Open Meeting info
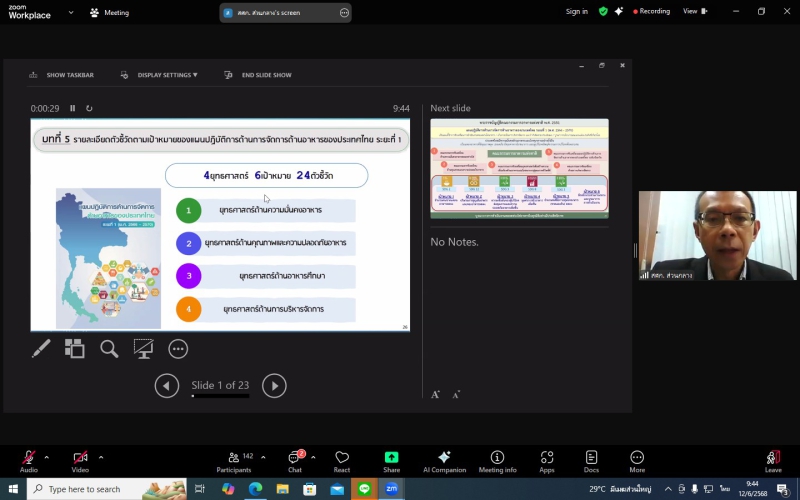Image resolution: width=800 pixels, height=500 pixels. point(497,461)
